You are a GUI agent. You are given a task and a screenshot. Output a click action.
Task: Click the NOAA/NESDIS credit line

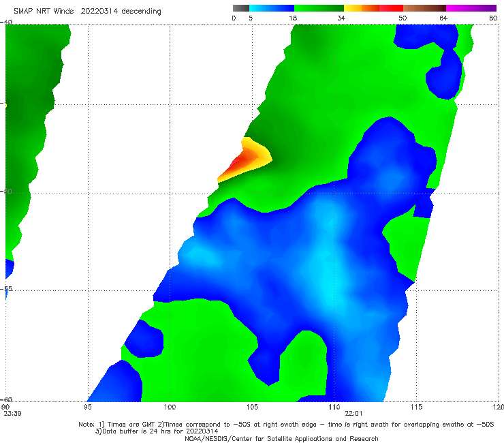(x=281, y=438)
